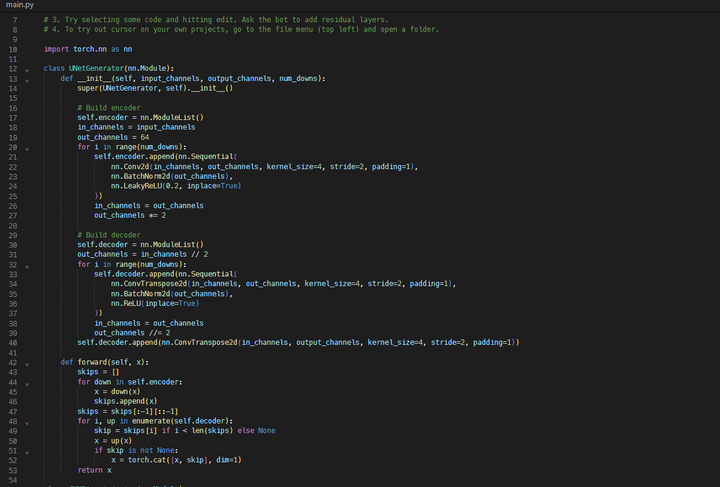This screenshot has height=487, width=720.
Task: Fold the 'for down in self.encoder' loop
Action: tap(28, 381)
